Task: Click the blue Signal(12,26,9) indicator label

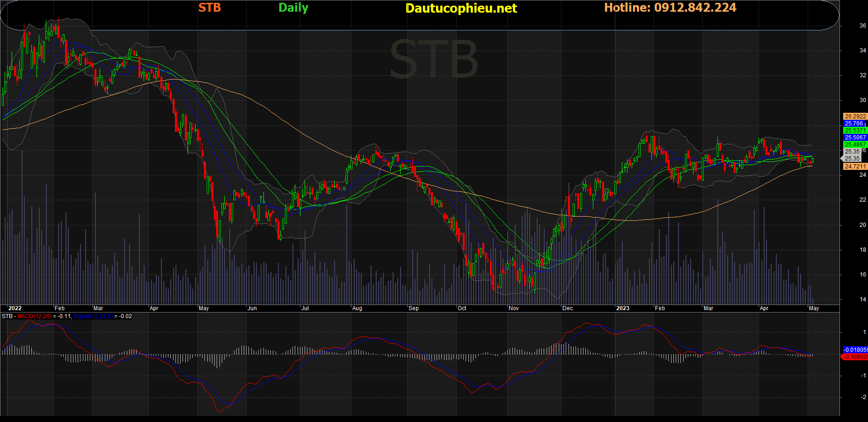Action: coord(93,317)
